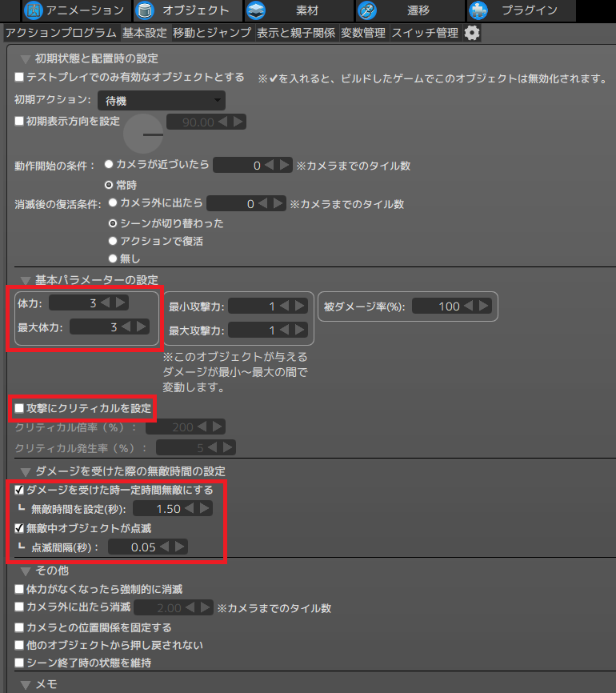
Task: Increase 最大攻撃力 with right arrow
Action: tap(300, 330)
